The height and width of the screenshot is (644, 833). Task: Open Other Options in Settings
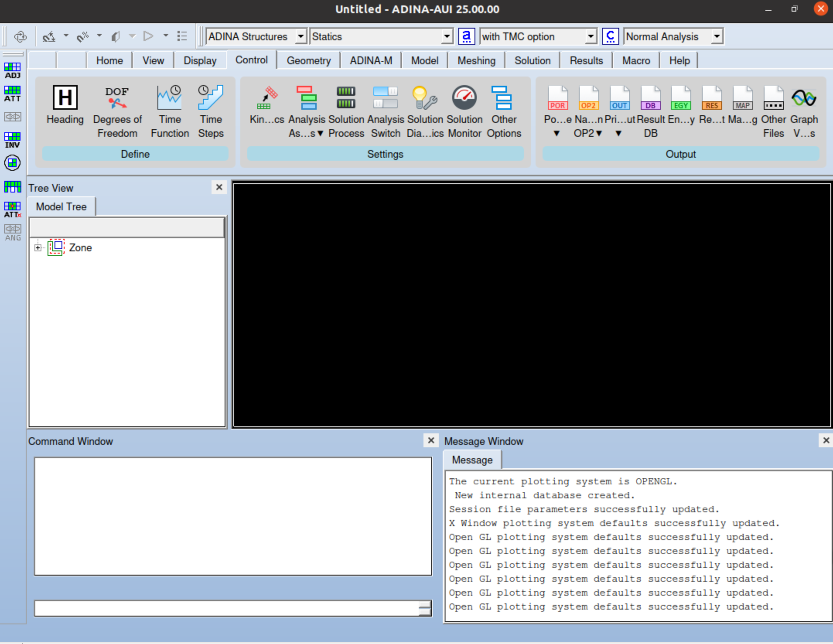click(504, 111)
